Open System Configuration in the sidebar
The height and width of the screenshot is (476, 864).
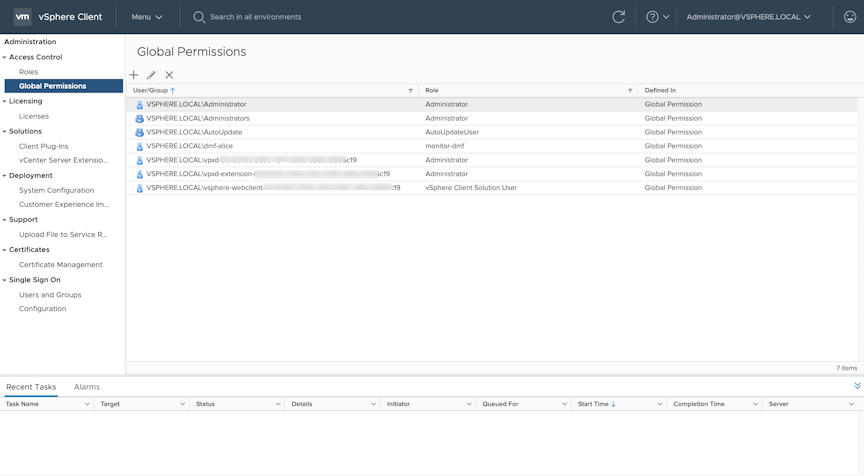click(56, 190)
